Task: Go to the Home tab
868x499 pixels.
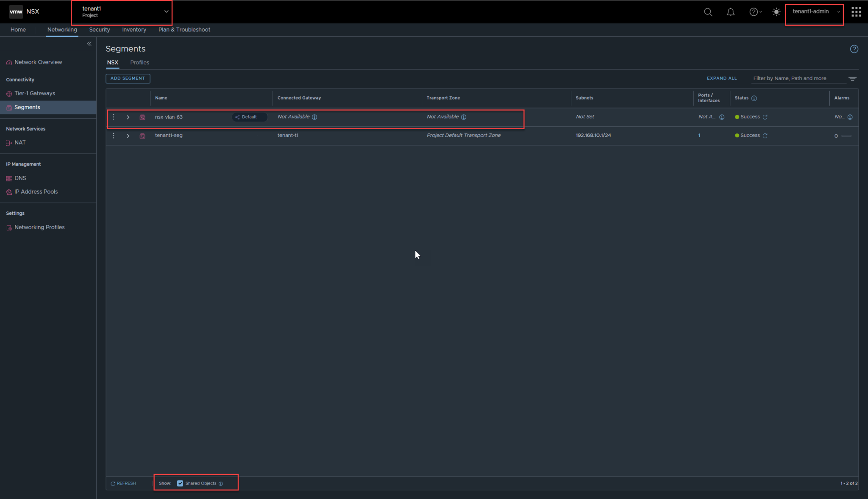Action: [x=18, y=30]
